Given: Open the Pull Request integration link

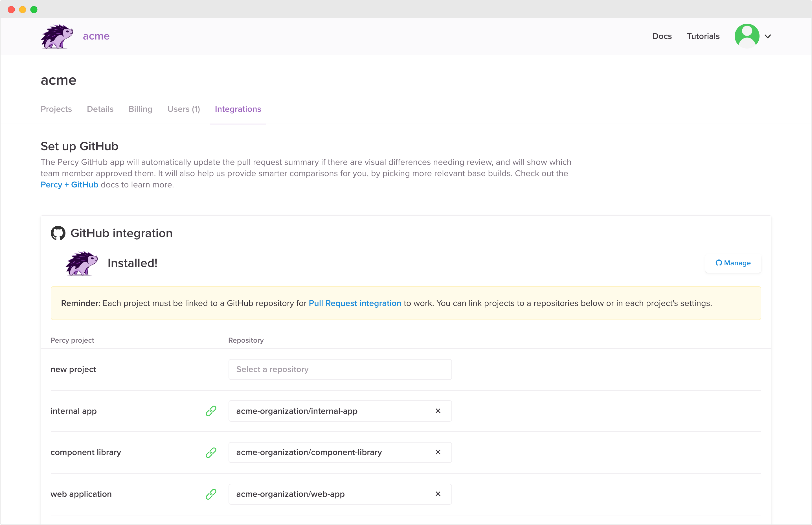Looking at the screenshot, I should (355, 303).
